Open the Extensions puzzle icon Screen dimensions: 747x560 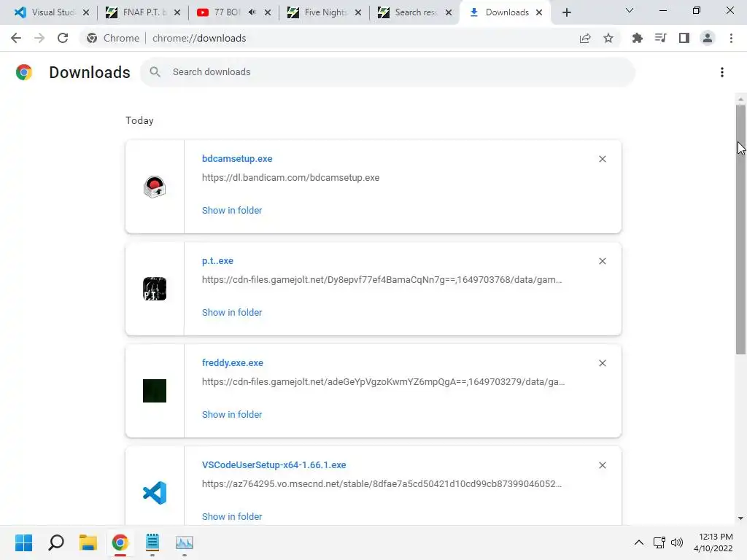637,38
